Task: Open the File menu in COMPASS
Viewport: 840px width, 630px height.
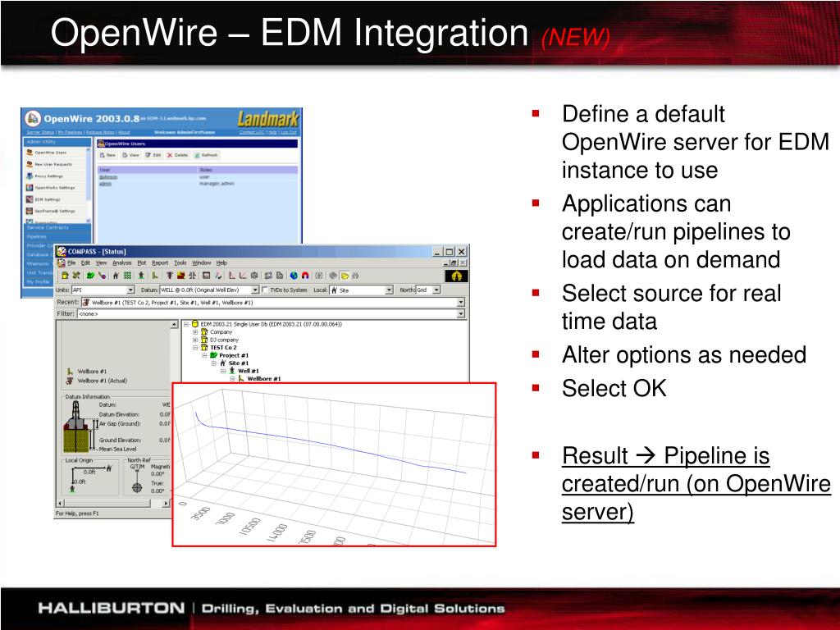Action: tap(71, 263)
